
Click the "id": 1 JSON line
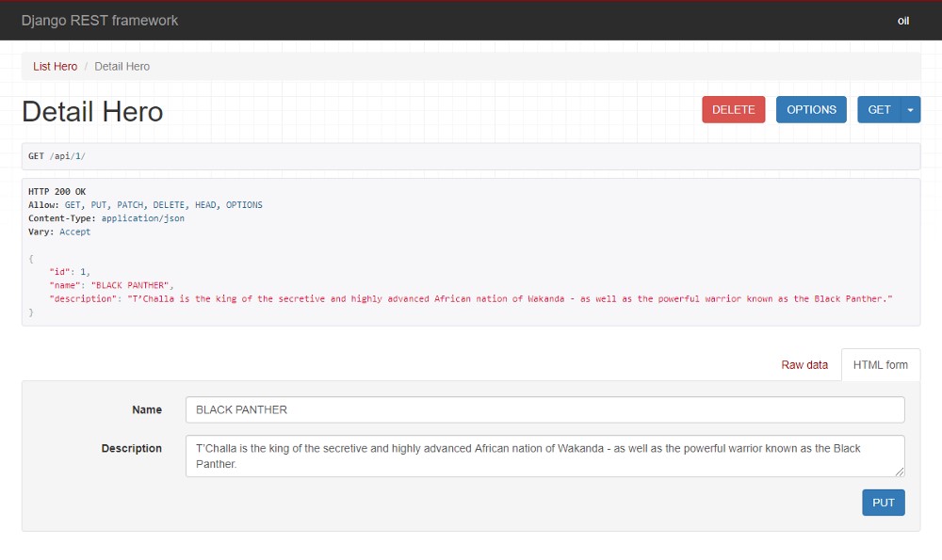pos(70,272)
